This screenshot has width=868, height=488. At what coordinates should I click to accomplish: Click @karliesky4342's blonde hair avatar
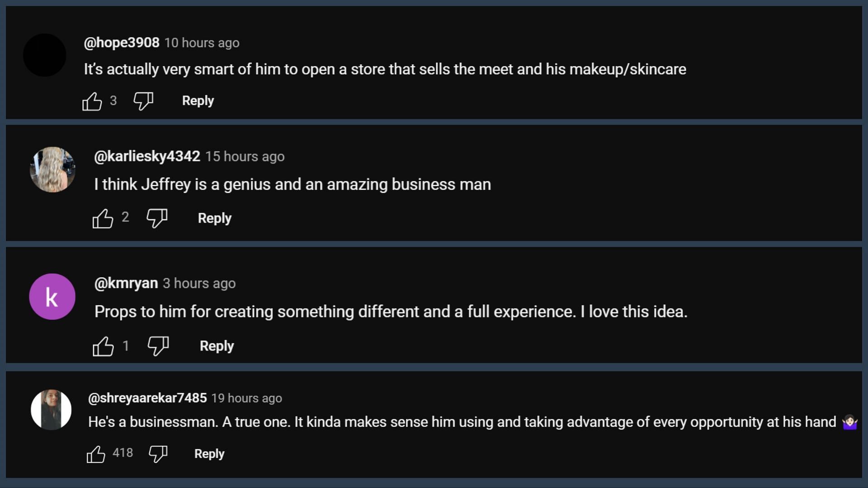[52, 169]
